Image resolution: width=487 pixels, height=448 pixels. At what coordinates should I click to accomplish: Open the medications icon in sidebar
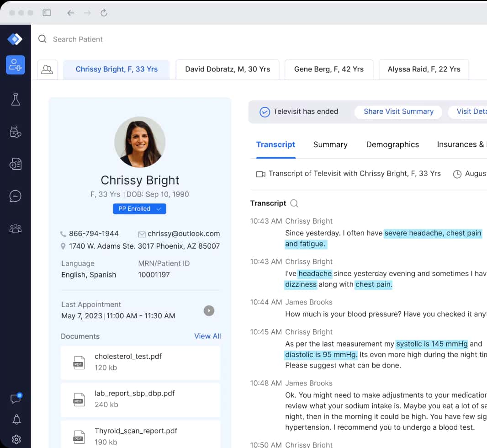pyautogui.click(x=16, y=132)
